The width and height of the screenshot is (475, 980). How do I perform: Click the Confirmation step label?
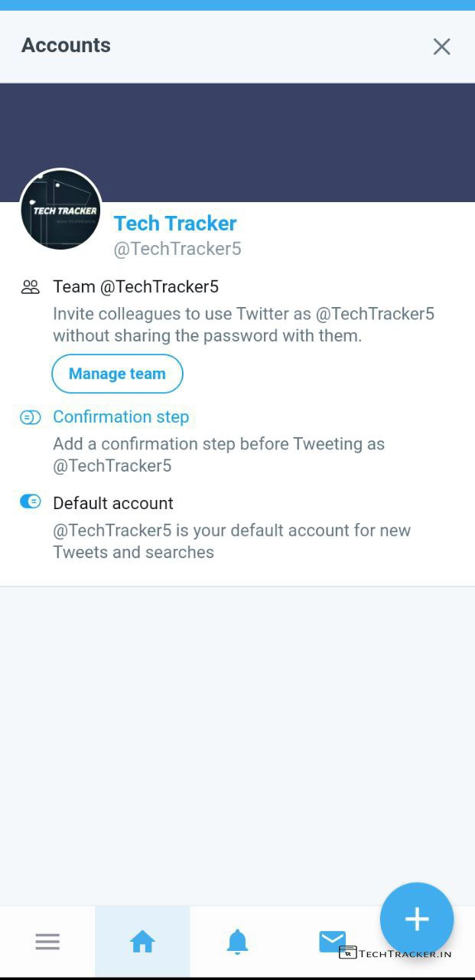click(x=121, y=417)
